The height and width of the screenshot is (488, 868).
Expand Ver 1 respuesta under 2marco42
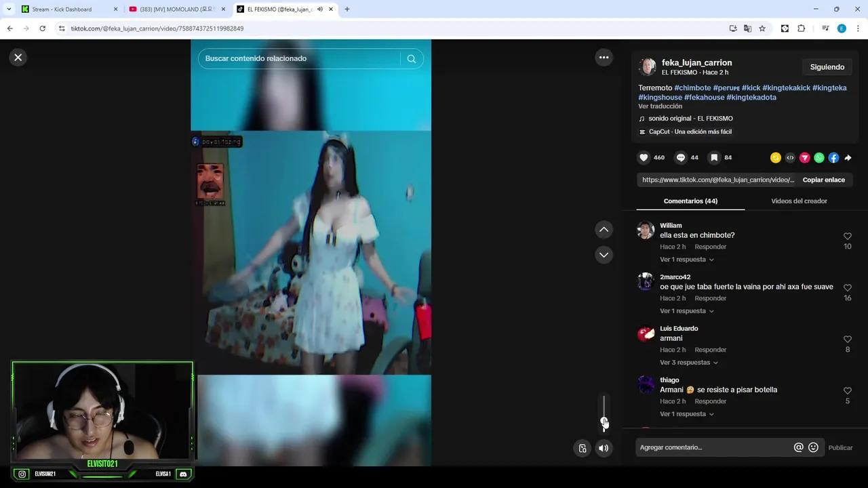click(686, 311)
